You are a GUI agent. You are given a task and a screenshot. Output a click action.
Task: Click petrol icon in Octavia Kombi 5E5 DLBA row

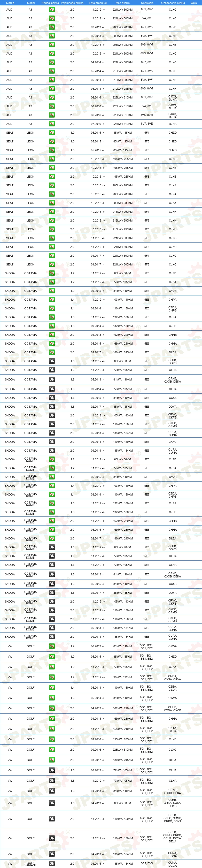(52, 538)
